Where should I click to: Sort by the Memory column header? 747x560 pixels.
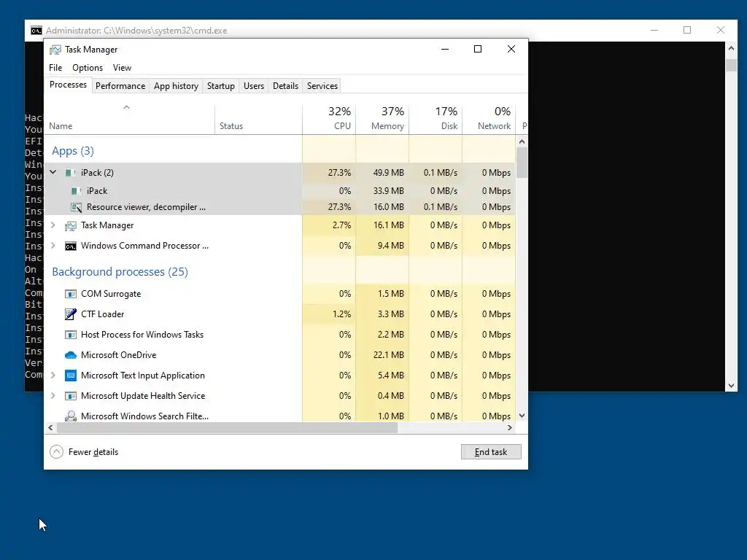pos(382,118)
